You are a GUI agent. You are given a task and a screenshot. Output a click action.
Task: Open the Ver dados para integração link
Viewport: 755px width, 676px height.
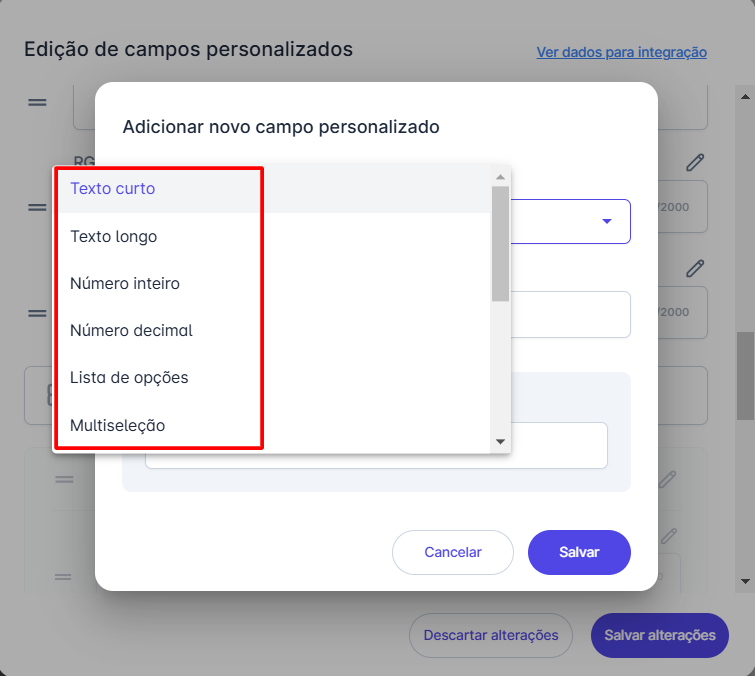click(x=621, y=52)
